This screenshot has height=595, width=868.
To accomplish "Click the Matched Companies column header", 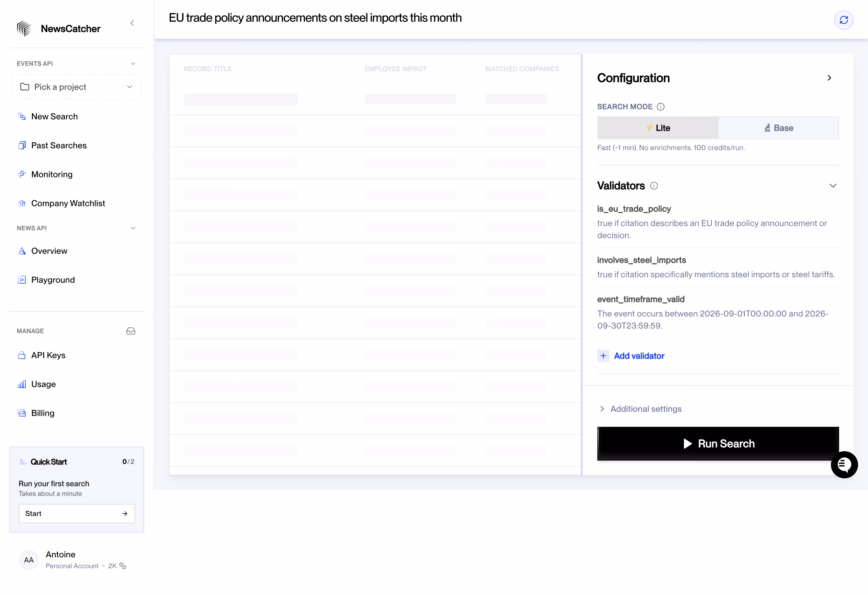I will (521, 69).
